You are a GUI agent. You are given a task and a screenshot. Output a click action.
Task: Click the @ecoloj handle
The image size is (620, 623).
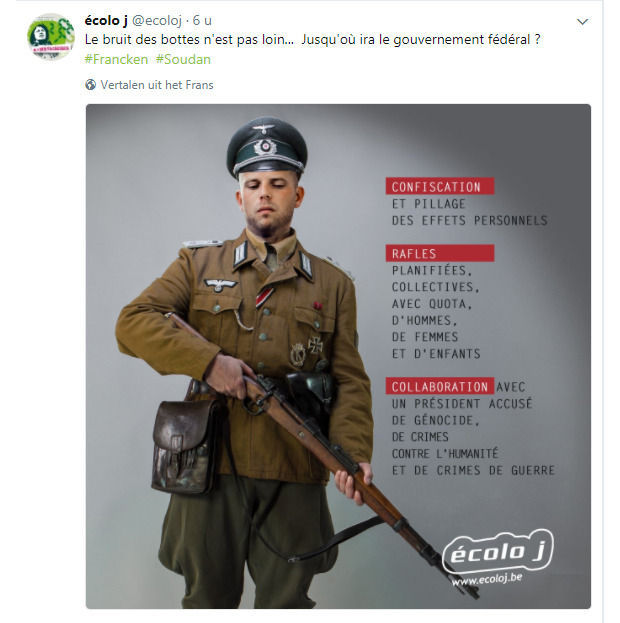tap(157, 21)
